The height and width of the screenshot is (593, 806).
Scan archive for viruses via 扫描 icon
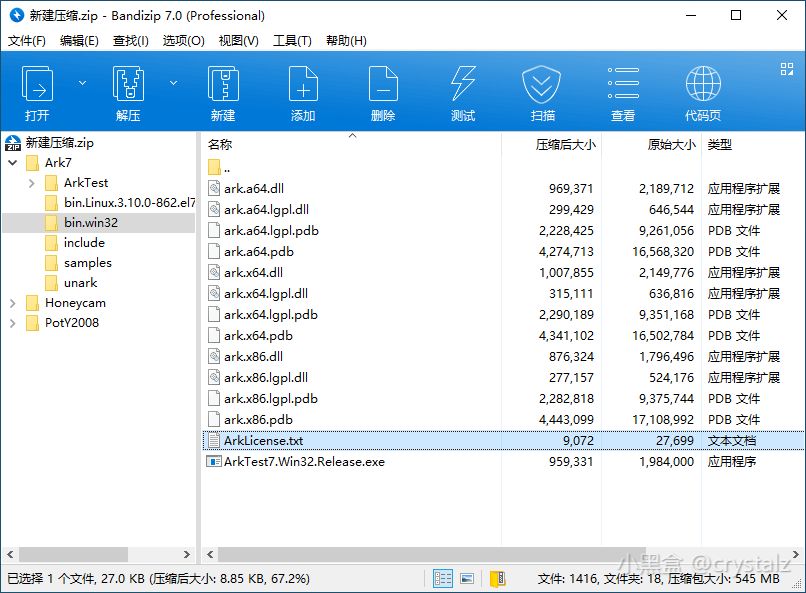coord(542,90)
